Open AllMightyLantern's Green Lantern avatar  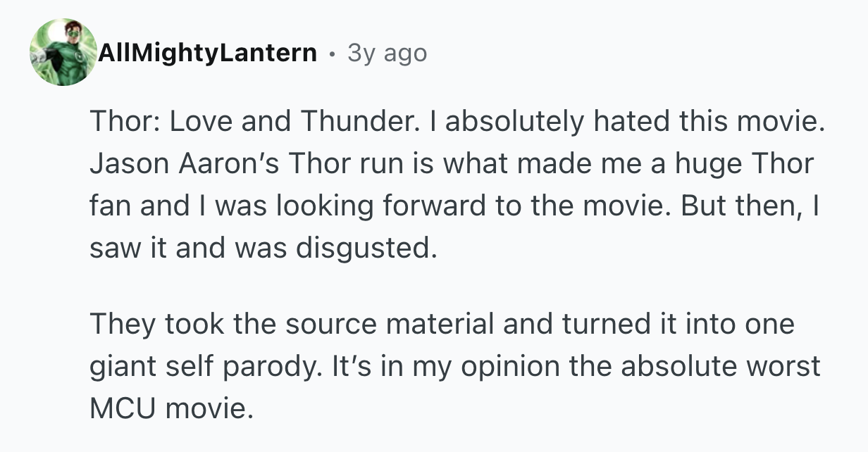click(63, 53)
